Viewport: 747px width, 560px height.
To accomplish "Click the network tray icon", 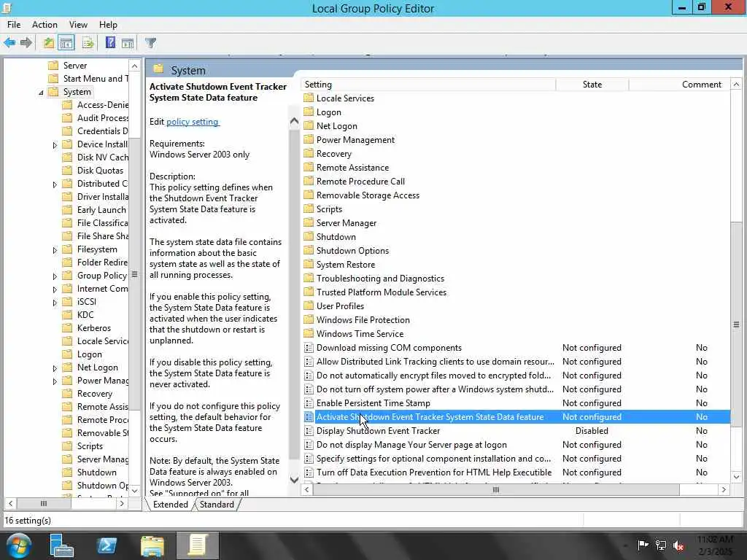I will point(661,545).
